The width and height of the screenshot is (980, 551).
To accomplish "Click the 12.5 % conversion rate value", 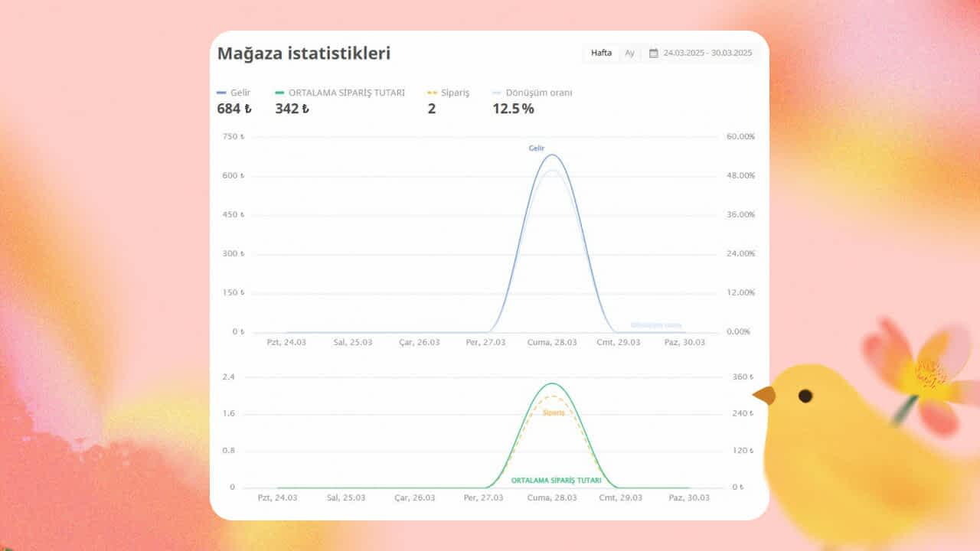I will coord(513,109).
